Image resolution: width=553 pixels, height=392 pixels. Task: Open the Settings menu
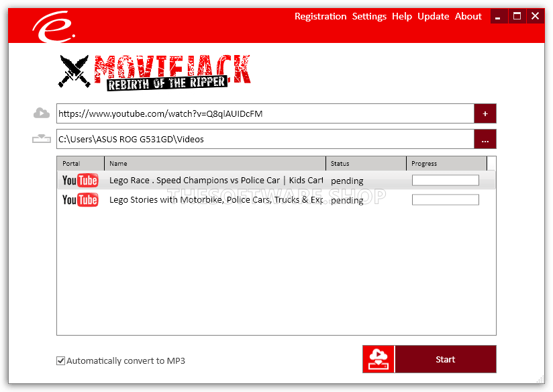[369, 16]
